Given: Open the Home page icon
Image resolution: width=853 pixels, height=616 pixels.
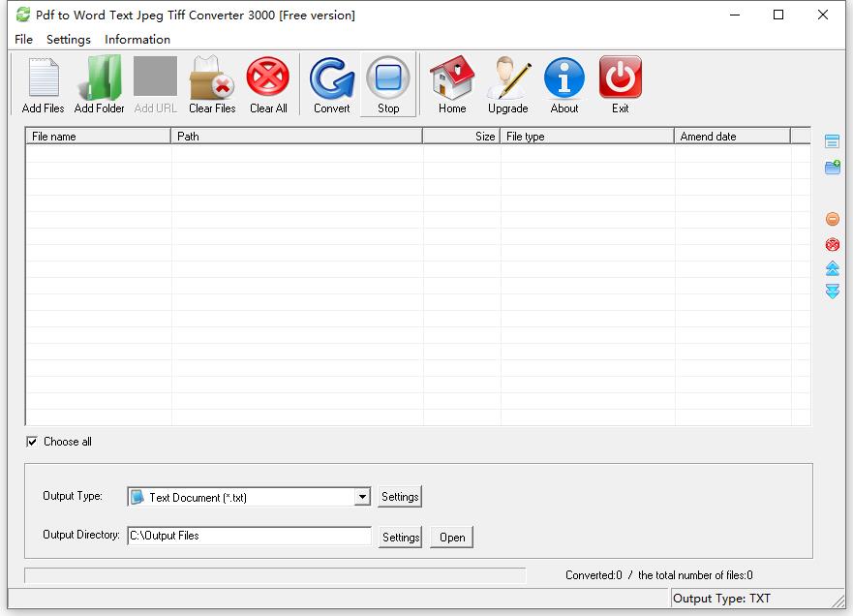Looking at the screenshot, I should [452, 78].
